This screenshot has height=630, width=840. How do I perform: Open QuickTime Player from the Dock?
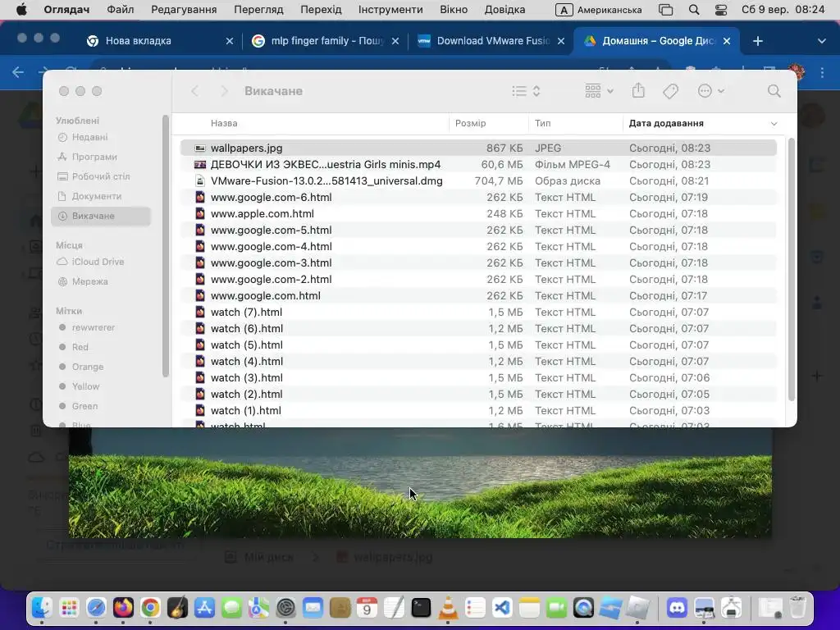(x=583, y=608)
